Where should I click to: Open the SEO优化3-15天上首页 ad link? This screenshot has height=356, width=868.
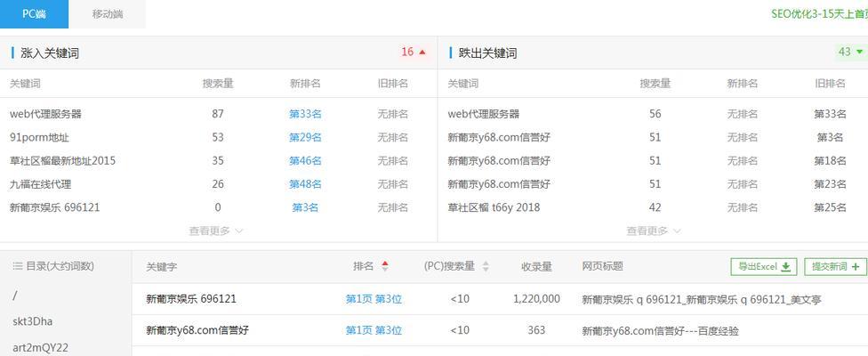point(819,14)
